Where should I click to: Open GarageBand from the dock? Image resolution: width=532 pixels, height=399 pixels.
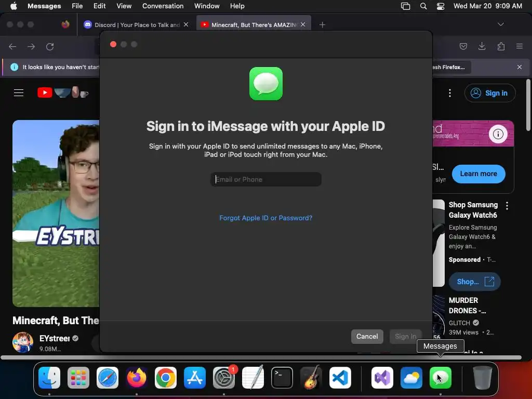pyautogui.click(x=311, y=378)
